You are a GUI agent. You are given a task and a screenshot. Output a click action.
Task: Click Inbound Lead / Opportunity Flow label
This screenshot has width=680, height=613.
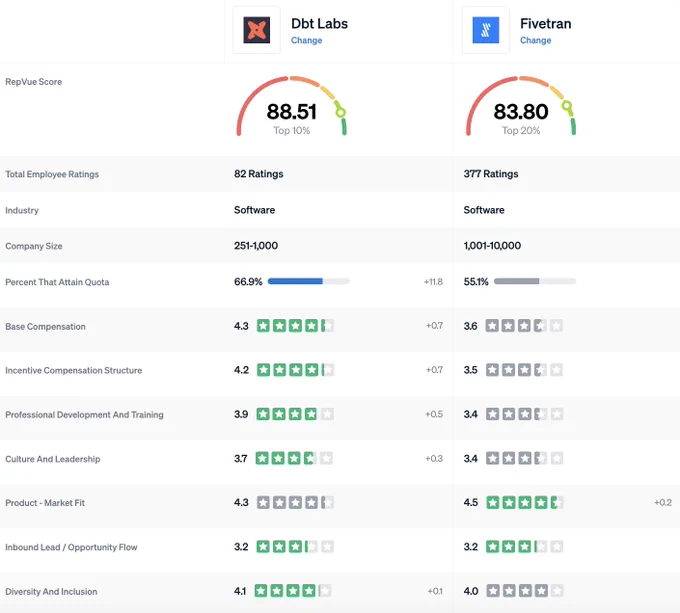tap(71, 548)
